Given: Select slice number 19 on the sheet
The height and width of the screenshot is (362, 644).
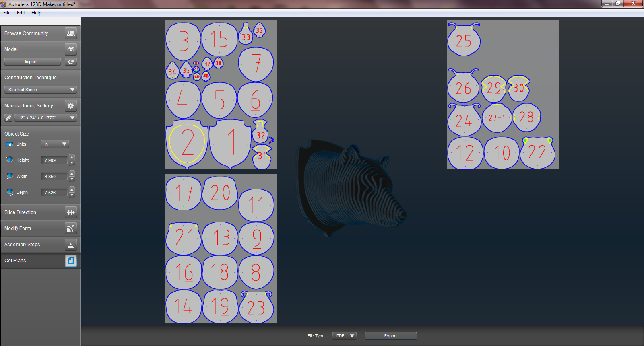Looking at the screenshot, I should click(220, 306).
